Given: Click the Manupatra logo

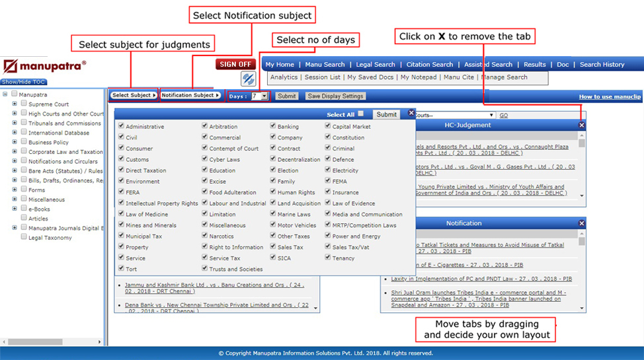Looking at the screenshot, I should 45,66.
